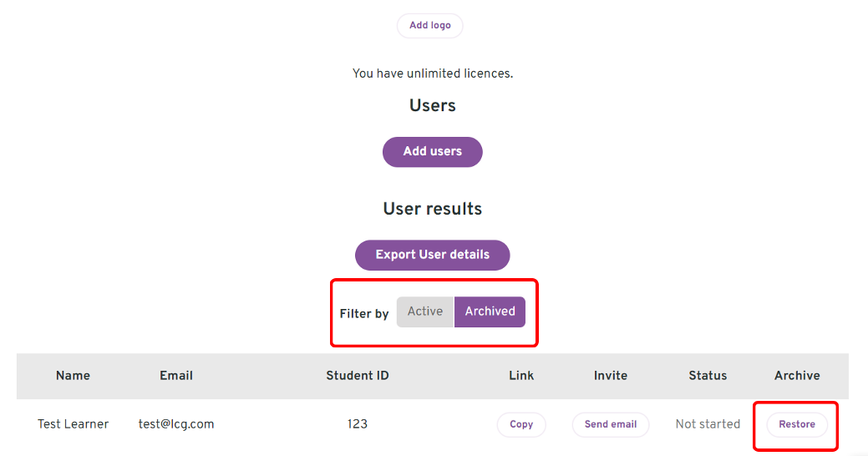Sort by the Name column header
The image size is (868, 456).
coord(73,376)
